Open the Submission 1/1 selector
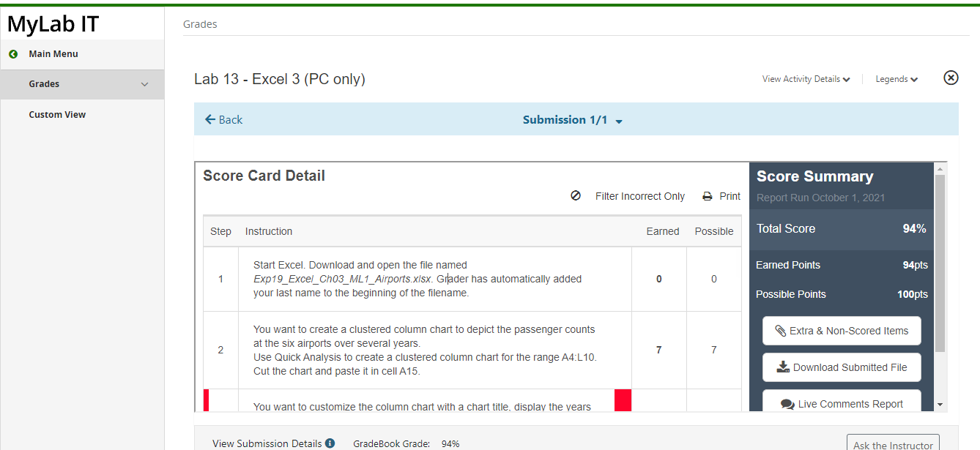The width and height of the screenshot is (980, 450). tap(572, 120)
